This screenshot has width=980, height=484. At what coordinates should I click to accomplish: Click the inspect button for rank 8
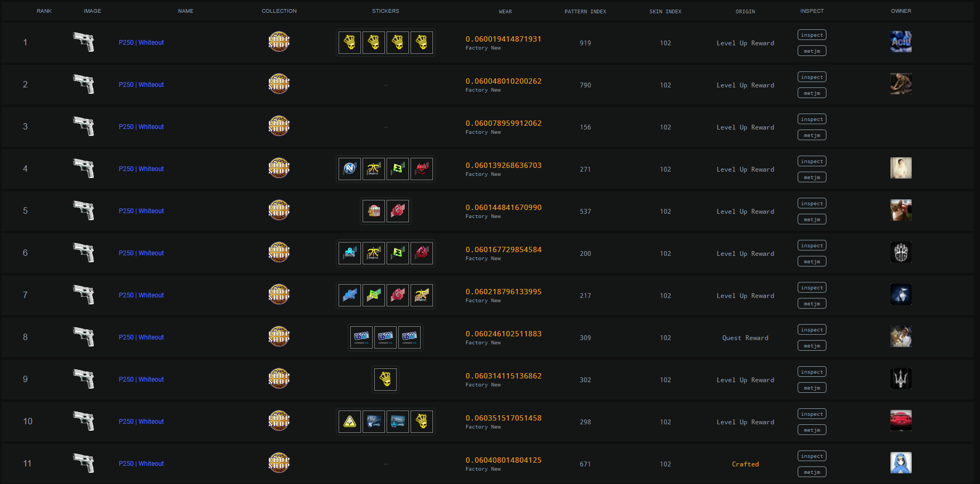812,330
